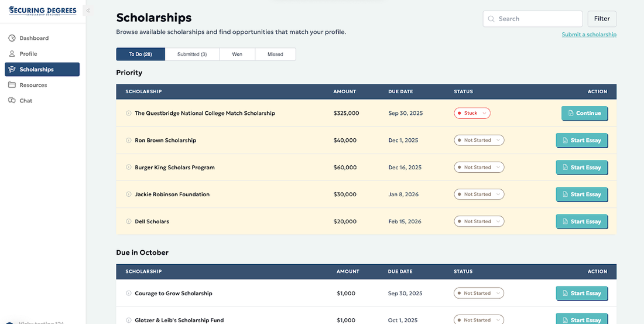Click the Submit a scholarship link
Viewport: 644px width, 324px height.
tap(589, 35)
